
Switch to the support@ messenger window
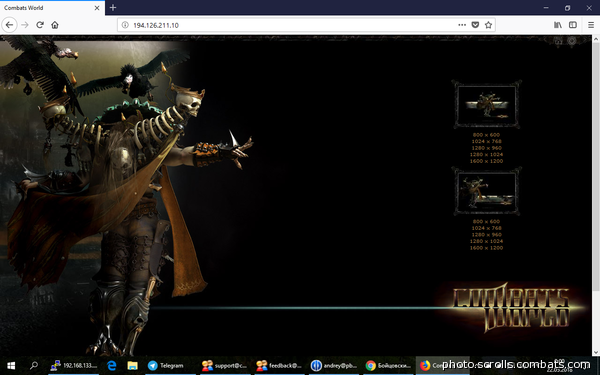pyautogui.click(x=225, y=366)
